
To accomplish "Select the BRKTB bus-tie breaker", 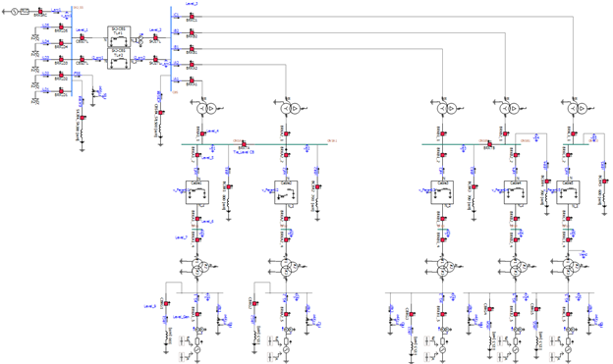I will click(x=489, y=144).
